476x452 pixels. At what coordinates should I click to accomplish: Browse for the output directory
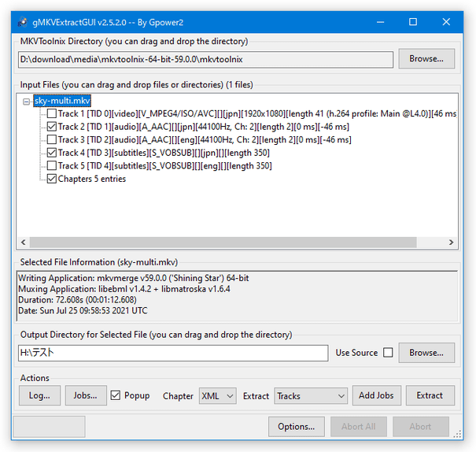pyautogui.click(x=426, y=353)
